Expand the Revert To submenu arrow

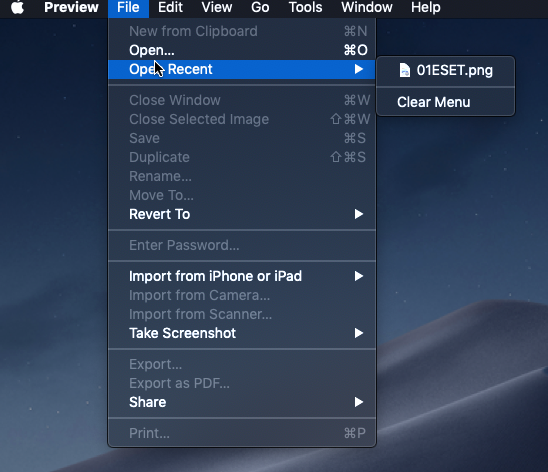click(x=359, y=214)
